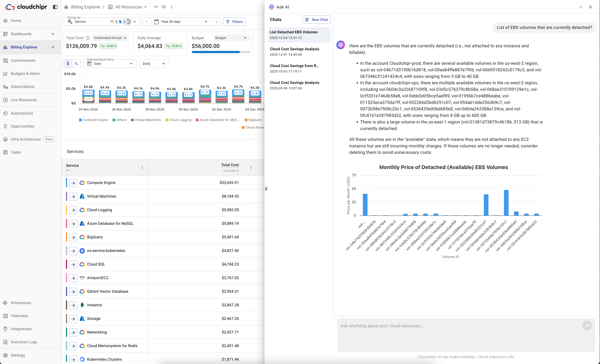Toggle Compute Engine legend series
This screenshot has width=600, height=364.
(x=94, y=120)
